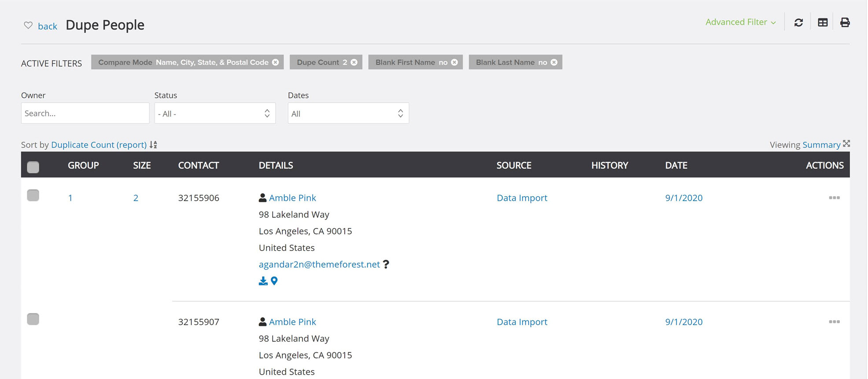Click the DATE column header
The width and height of the screenshot is (868, 379).
676,166
